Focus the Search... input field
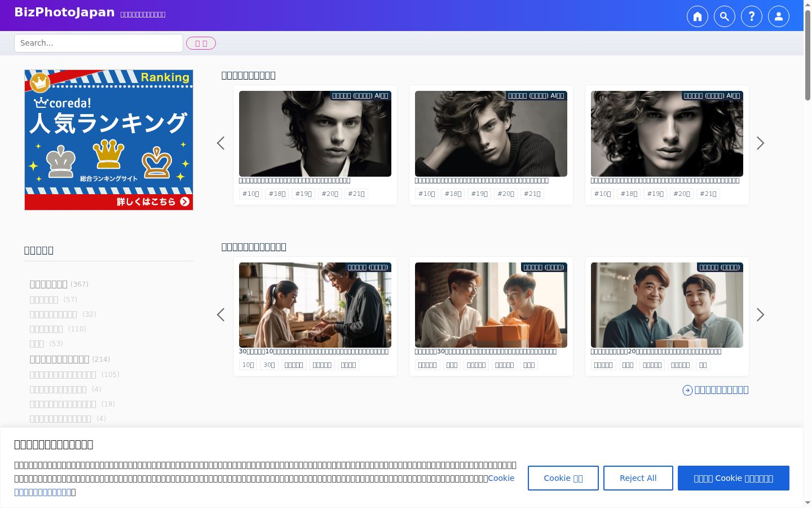 [x=99, y=43]
